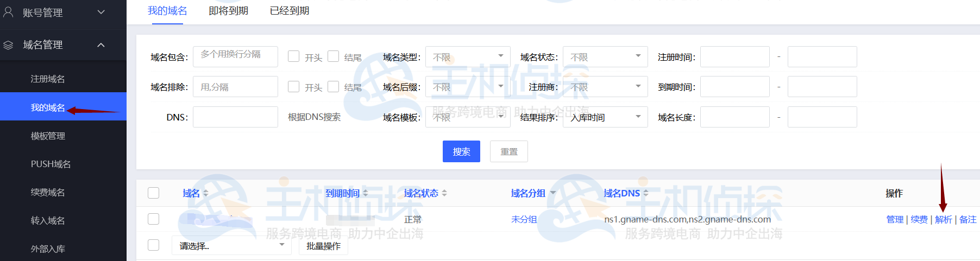Viewport: 980px width, 261px height.
Task: Click the 注册时间 end date field
Action: 822,56
